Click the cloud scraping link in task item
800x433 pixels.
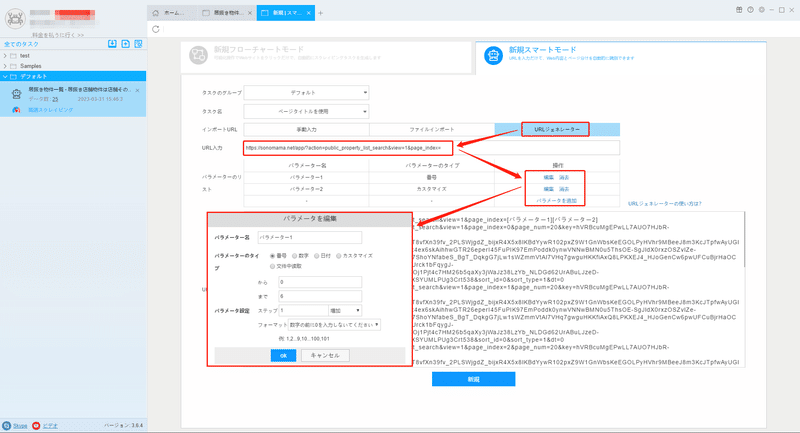point(51,110)
